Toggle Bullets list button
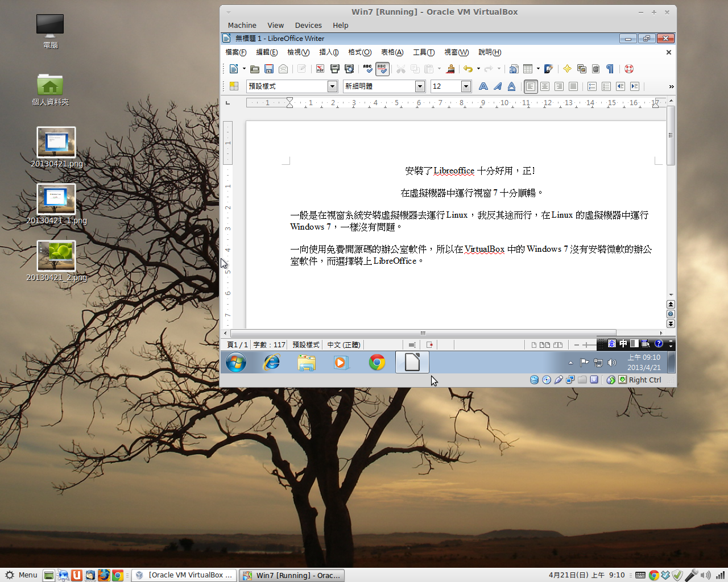 (x=606, y=86)
